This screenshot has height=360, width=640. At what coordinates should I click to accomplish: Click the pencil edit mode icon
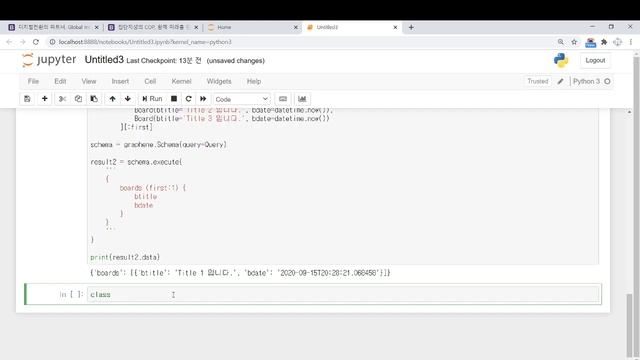point(560,81)
